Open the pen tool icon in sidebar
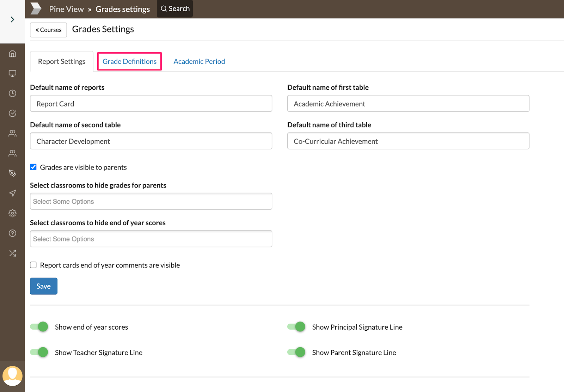 [12, 173]
